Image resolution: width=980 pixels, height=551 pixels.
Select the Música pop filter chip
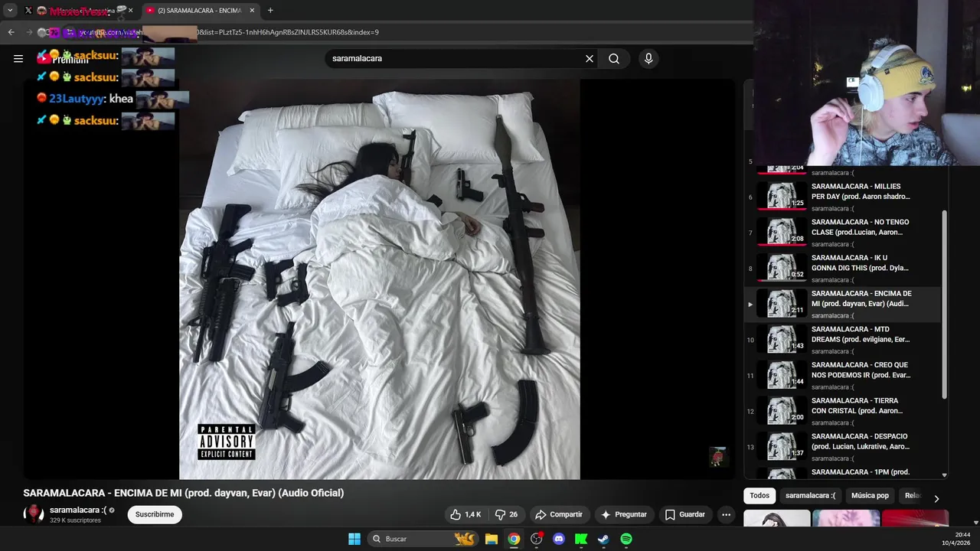click(870, 496)
